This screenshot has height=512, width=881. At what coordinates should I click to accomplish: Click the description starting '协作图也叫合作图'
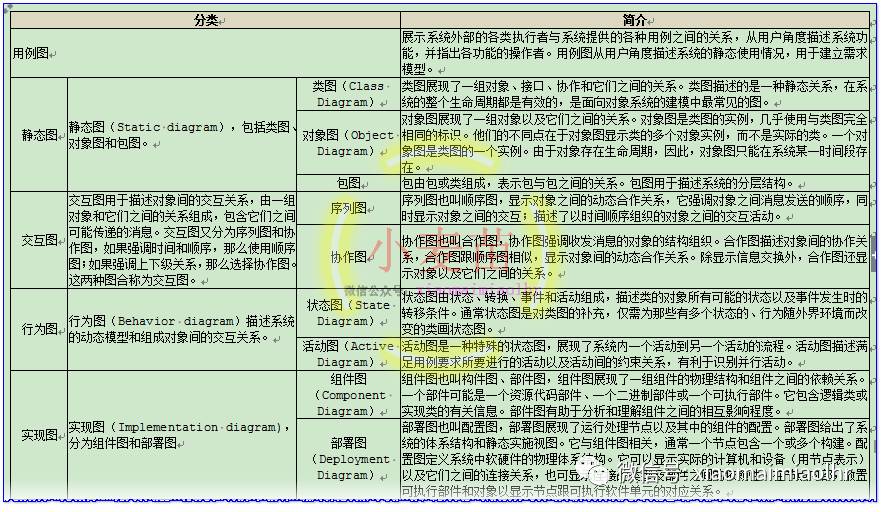pyautogui.click(x=635, y=257)
